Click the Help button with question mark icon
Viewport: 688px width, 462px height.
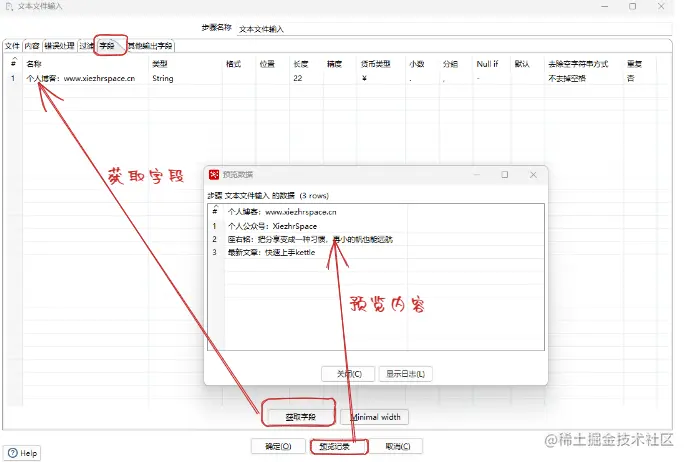click(x=22, y=453)
